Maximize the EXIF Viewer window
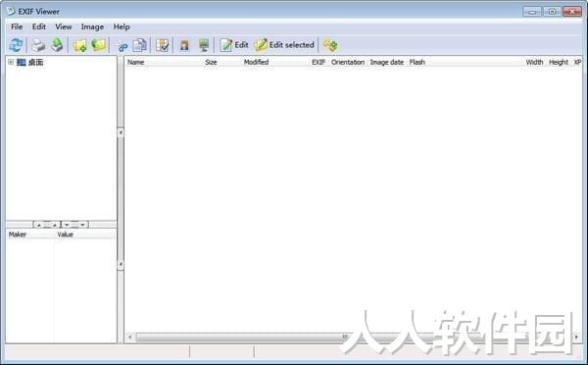 pos(552,12)
